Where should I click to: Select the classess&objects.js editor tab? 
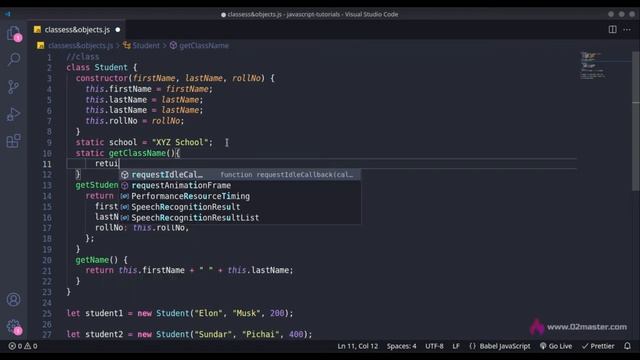tap(77, 29)
